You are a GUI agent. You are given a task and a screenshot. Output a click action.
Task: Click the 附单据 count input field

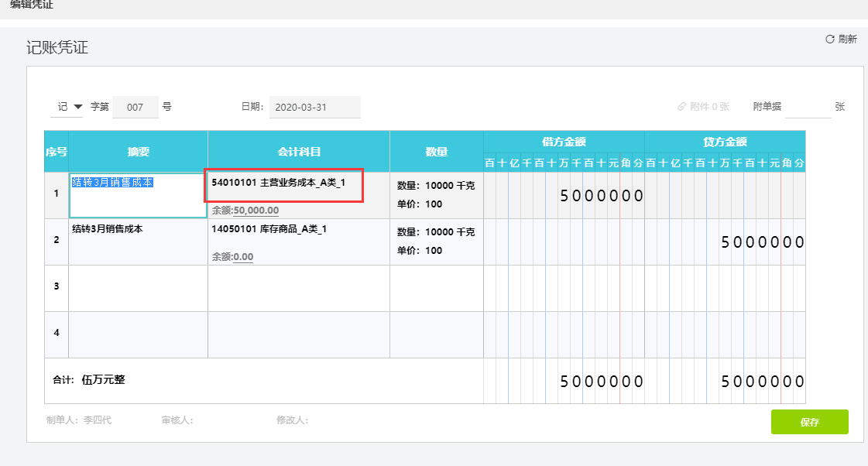[x=808, y=107]
